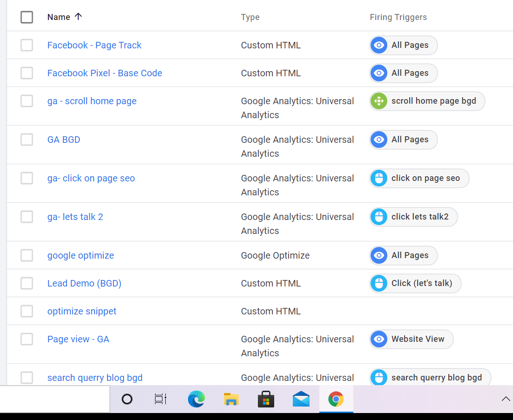
Task: Open the ga- click on page seo tag
Action: click(91, 178)
